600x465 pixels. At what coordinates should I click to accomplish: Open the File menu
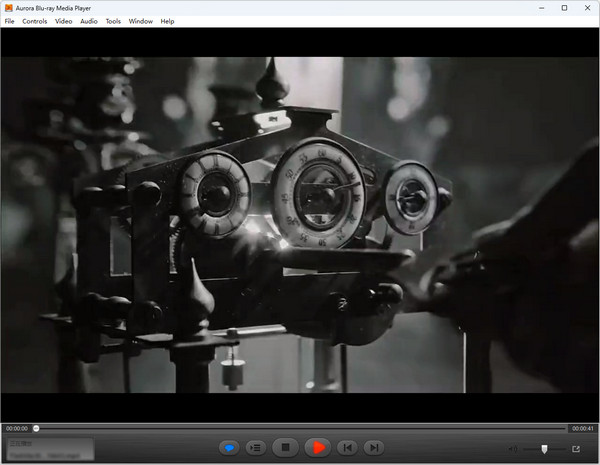click(9, 21)
